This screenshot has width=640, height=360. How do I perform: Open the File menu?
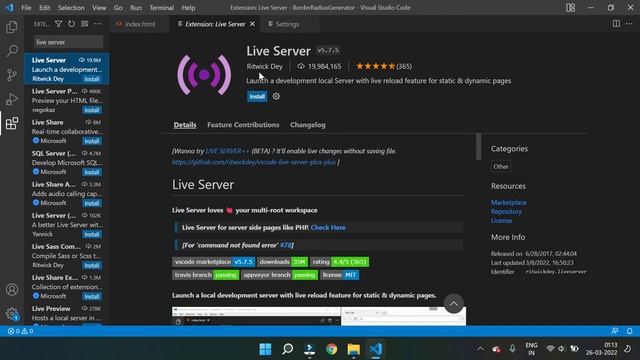tap(26, 8)
